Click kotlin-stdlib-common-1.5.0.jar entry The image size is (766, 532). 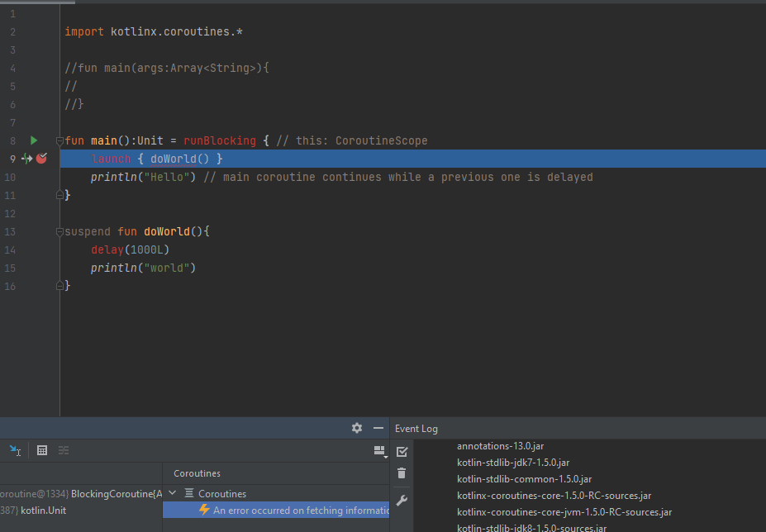point(524,479)
